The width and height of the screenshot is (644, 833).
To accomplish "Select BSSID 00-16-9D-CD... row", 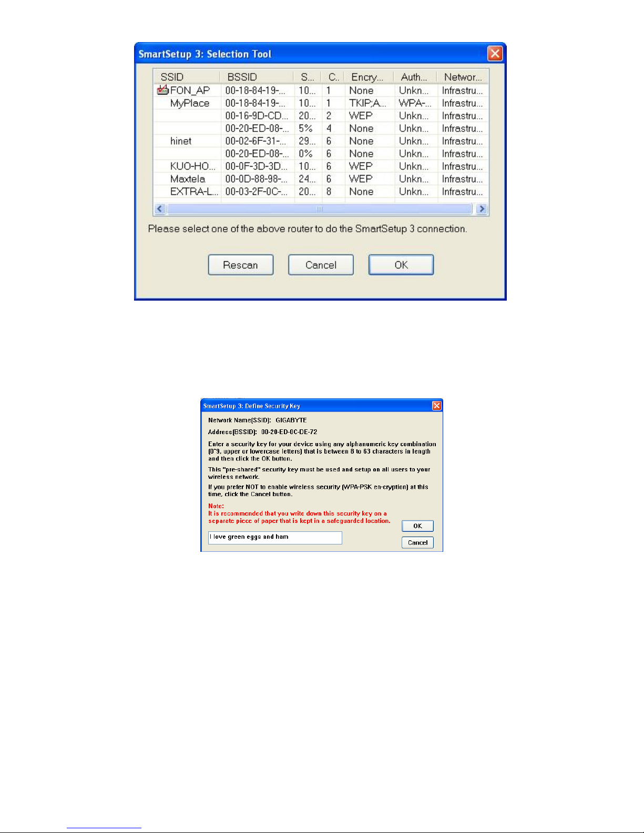I will coord(321,116).
